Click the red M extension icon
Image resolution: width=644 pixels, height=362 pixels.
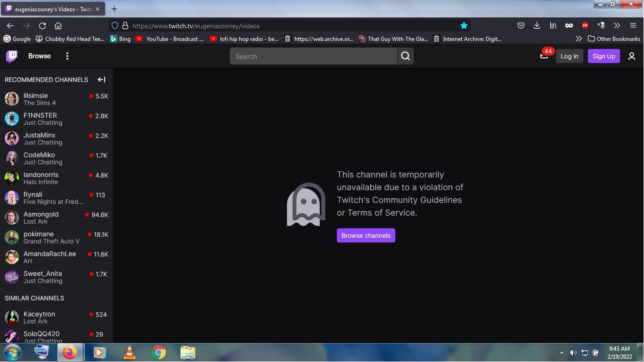[585, 26]
